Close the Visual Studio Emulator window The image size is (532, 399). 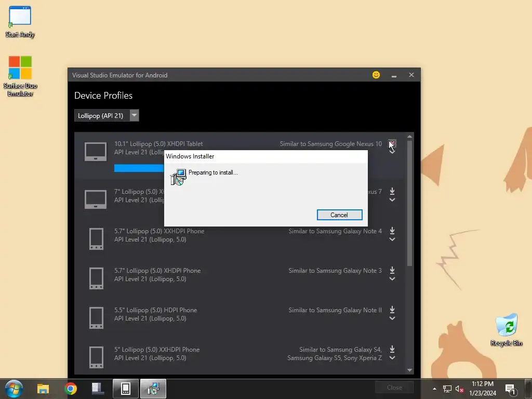pyautogui.click(x=411, y=75)
